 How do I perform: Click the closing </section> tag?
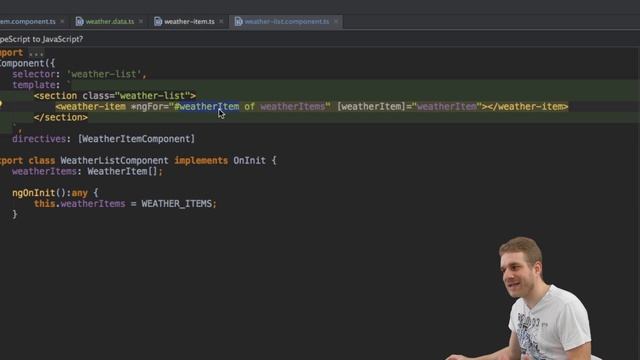[x=61, y=118]
